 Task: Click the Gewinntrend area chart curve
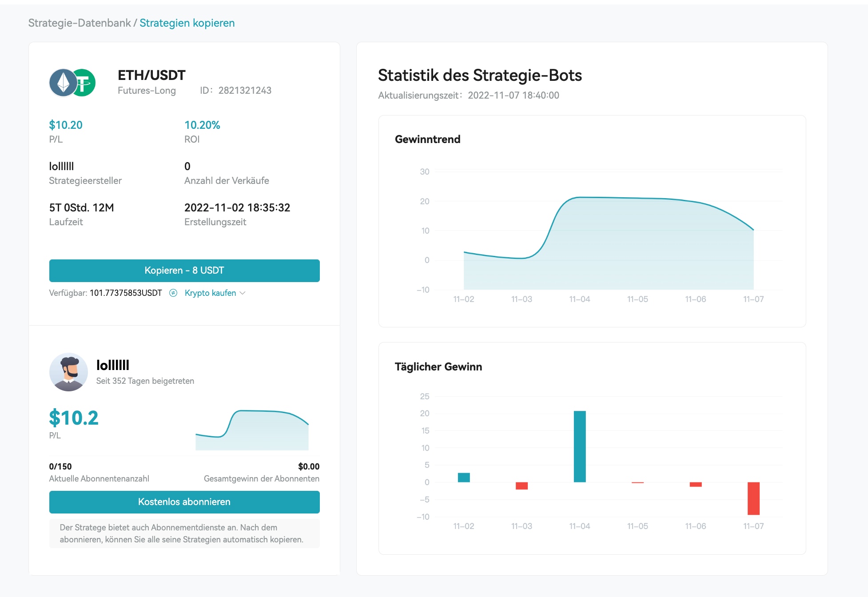pos(609,243)
